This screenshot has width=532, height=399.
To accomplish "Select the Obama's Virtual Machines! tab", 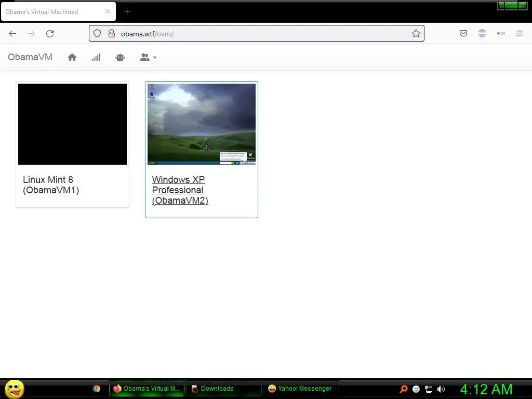I will [58, 11].
